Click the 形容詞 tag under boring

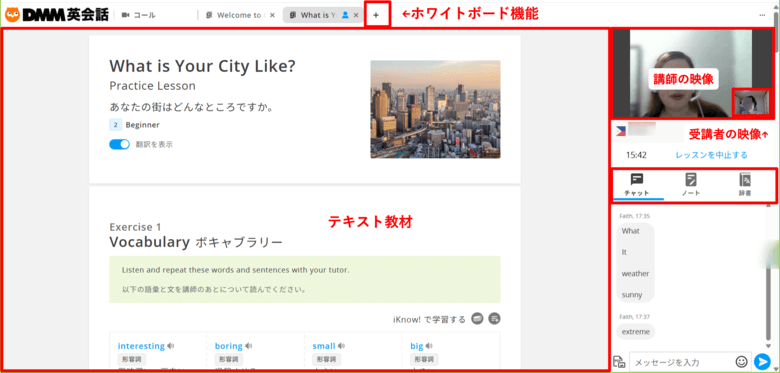[x=229, y=359]
